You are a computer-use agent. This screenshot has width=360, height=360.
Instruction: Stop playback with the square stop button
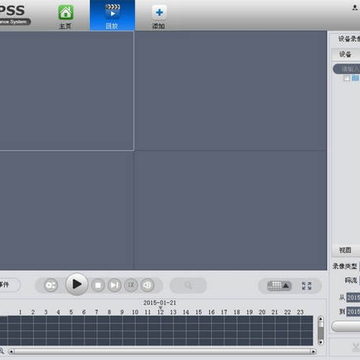tap(98, 285)
